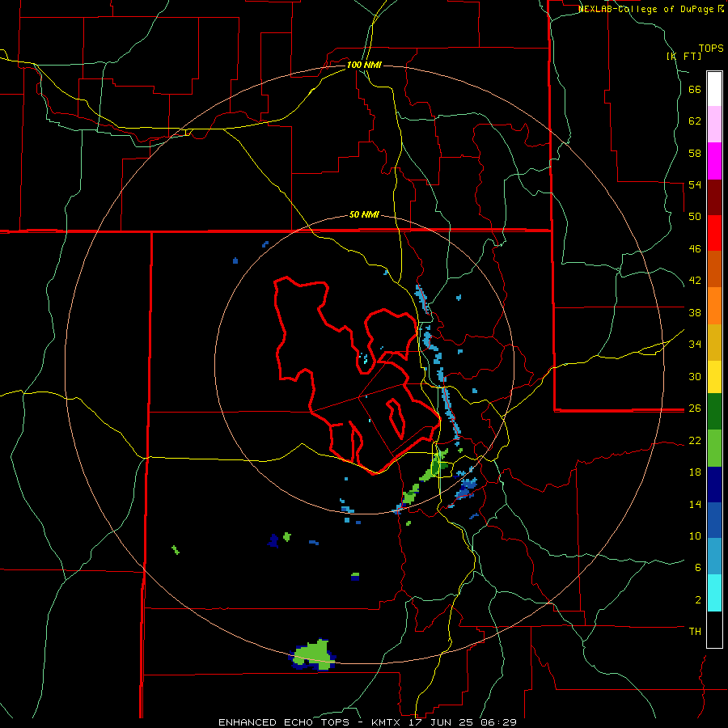728x728 pixels.
Task: Click legend value '38'
Action: click(x=695, y=312)
